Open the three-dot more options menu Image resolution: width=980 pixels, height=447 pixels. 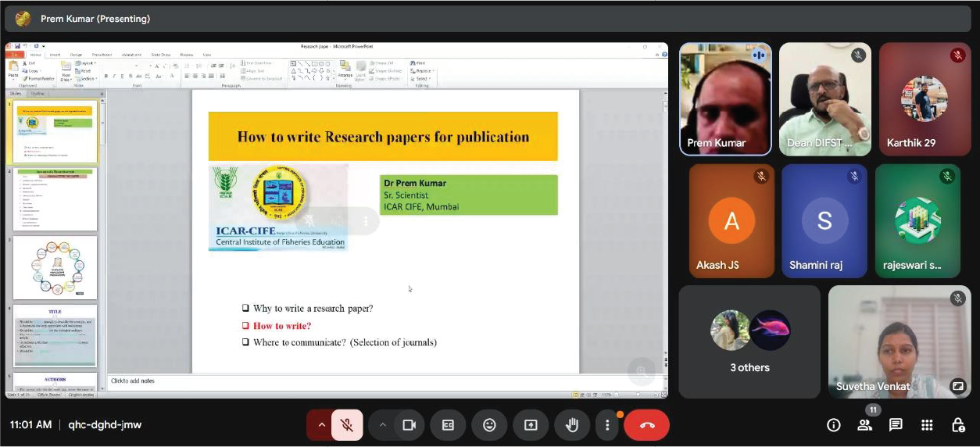(607, 425)
